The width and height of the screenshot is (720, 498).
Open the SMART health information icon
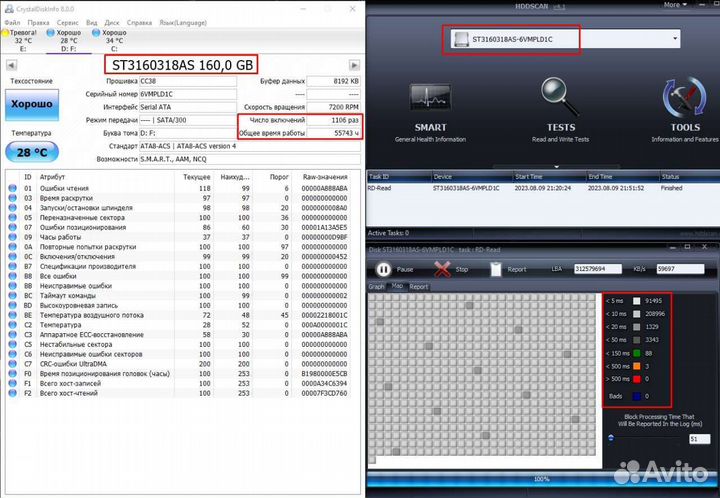(430, 101)
